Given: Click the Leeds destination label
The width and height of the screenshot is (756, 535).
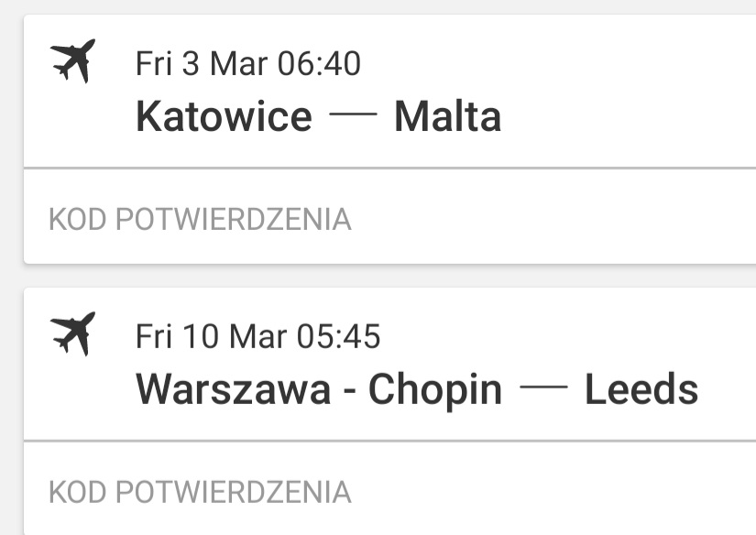Looking at the screenshot, I should (641, 389).
